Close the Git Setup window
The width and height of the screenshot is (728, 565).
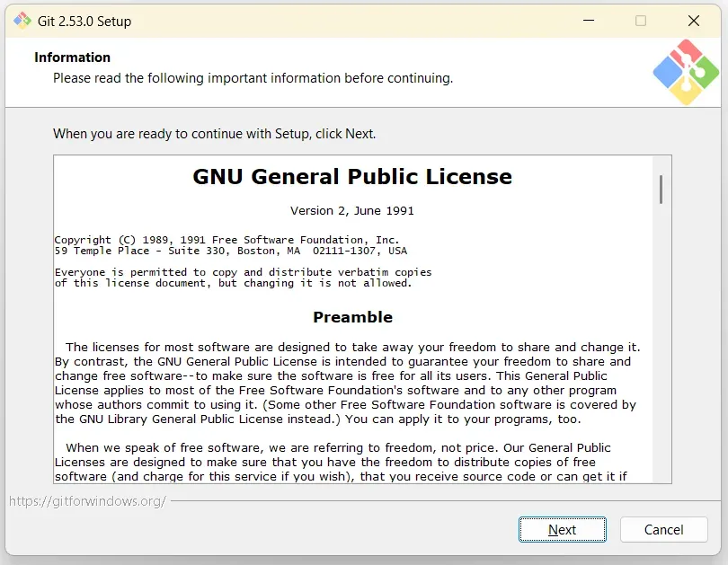tap(694, 21)
